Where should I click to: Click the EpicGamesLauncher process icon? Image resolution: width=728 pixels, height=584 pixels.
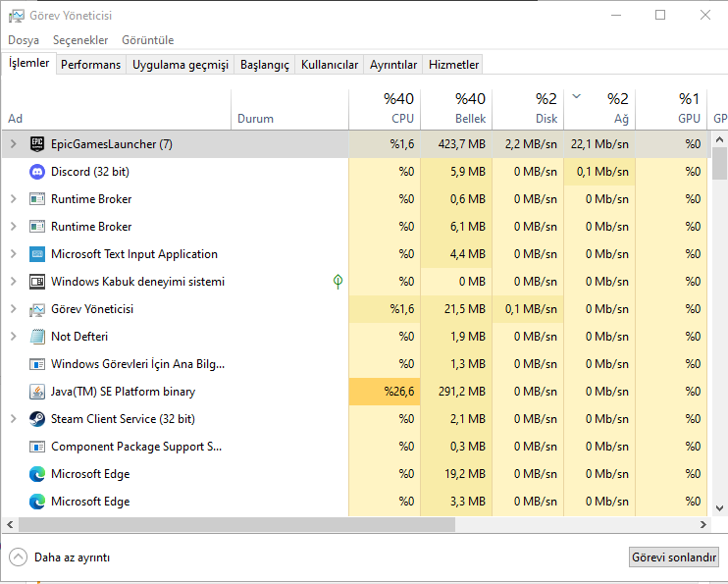37,144
